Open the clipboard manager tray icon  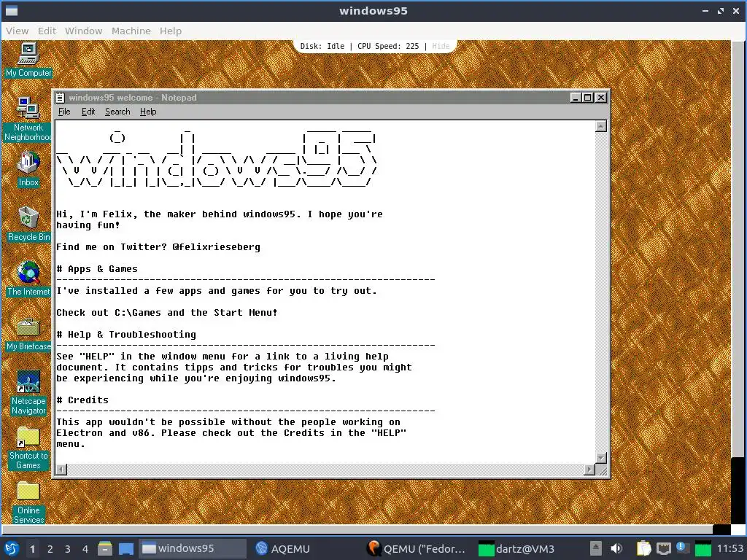click(x=643, y=548)
